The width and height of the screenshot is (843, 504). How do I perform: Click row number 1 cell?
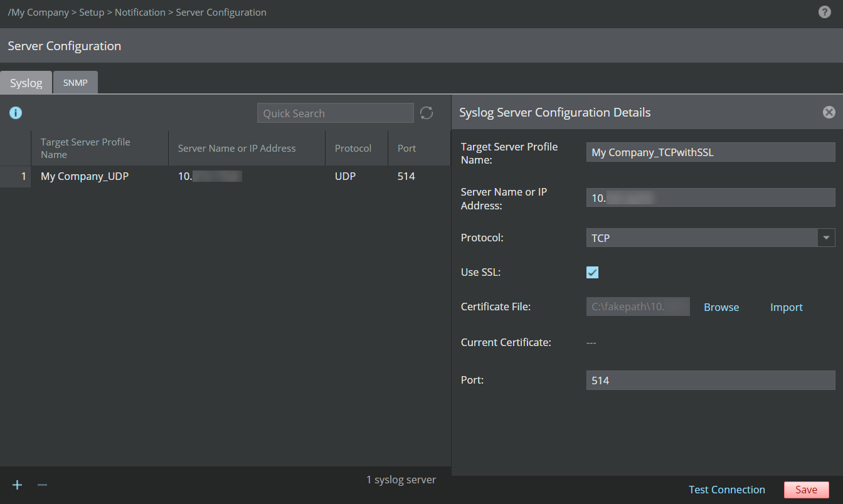(16, 176)
